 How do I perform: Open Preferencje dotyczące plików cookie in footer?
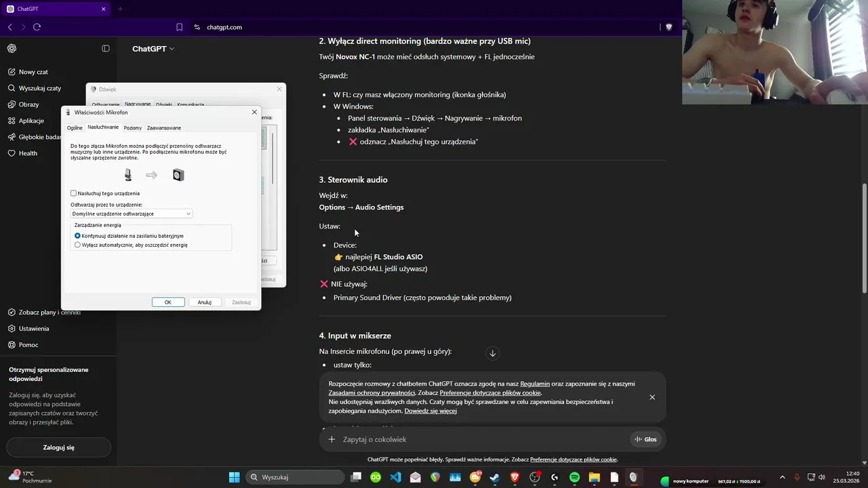pos(574,460)
